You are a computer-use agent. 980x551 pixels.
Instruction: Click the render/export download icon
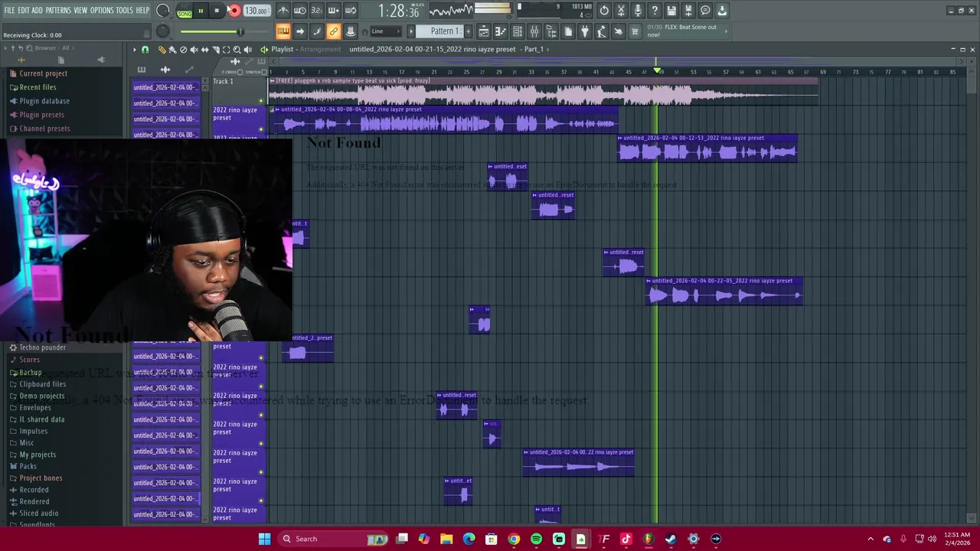(x=722, y=11)
